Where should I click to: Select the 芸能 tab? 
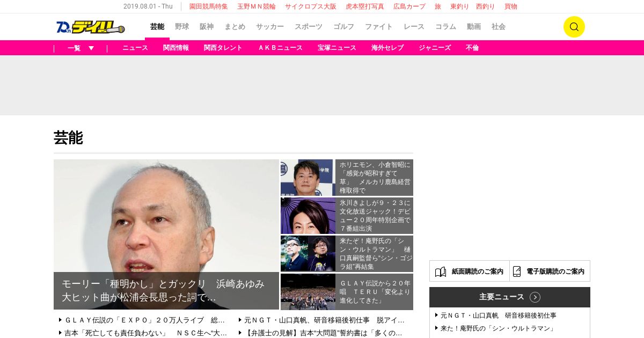157,27
